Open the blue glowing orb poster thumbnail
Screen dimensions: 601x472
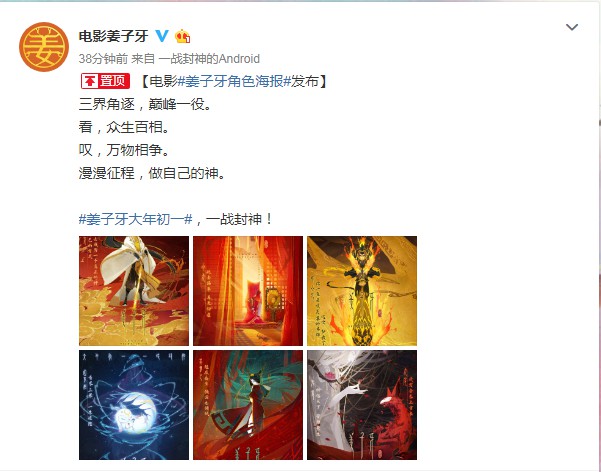(x=134, y=405)
